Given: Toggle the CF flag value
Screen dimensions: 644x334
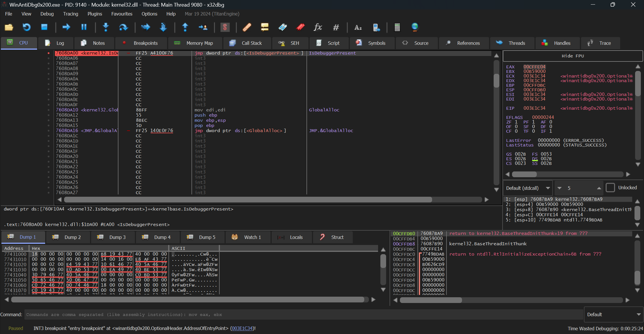Looking at the screenshot, I should click(516, 131).
